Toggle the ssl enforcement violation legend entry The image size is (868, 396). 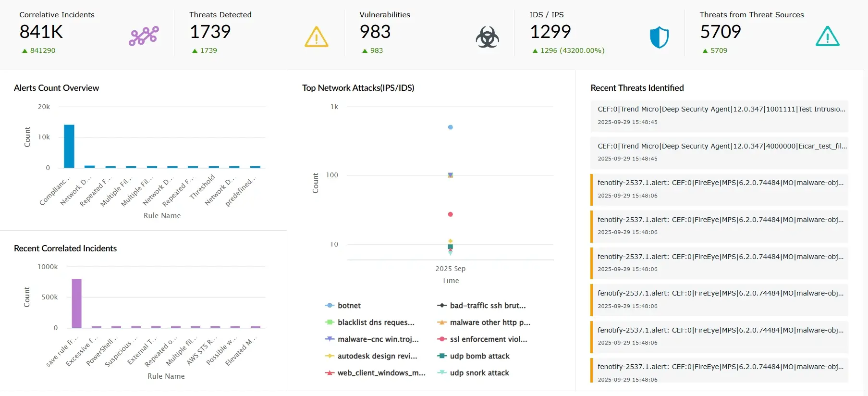coord(482,339)
